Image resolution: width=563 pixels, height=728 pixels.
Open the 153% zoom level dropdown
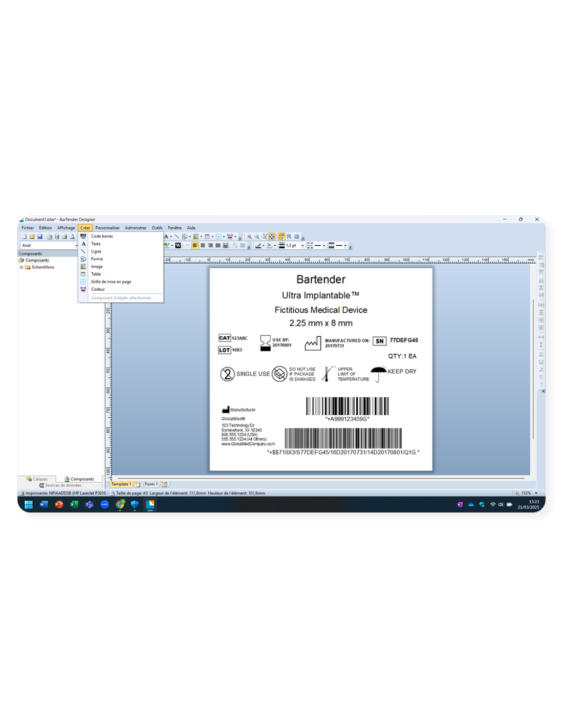[536, 494]
